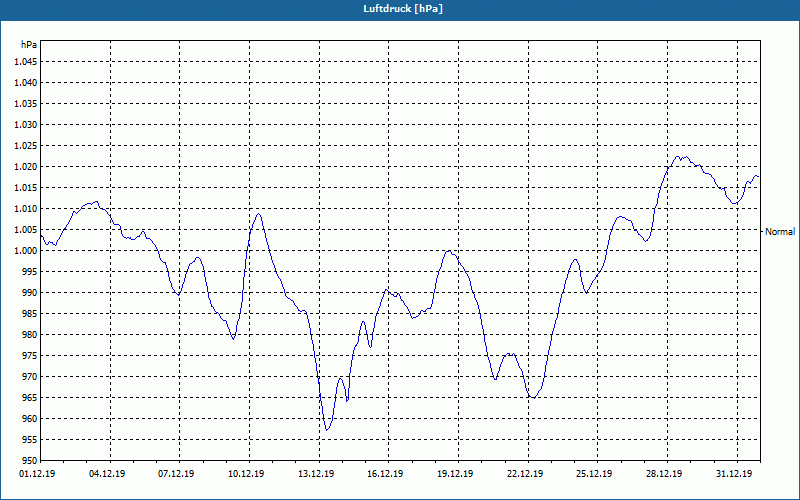800x500 pixels.
Task: Click the highest pressure peak after 28.12.19
Action: point(678,157)
